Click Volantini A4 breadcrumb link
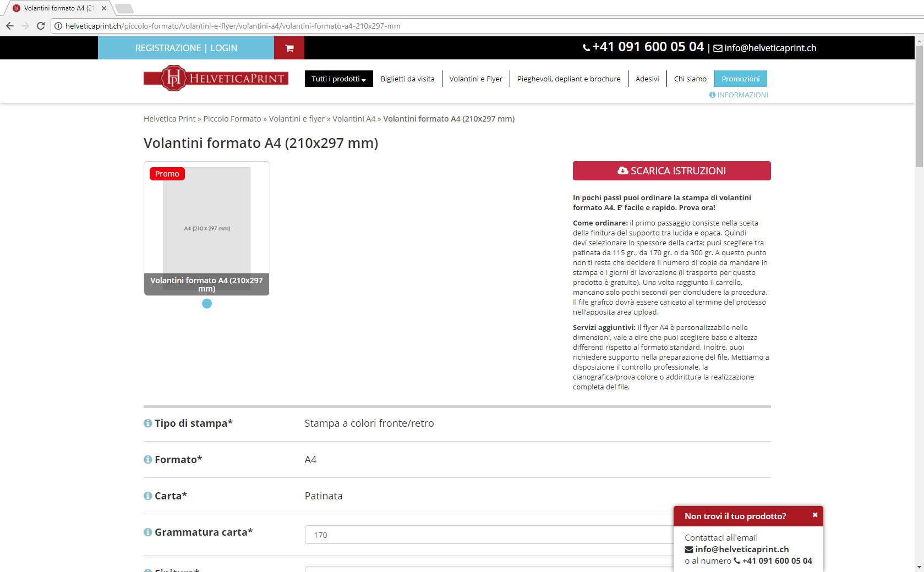 tap(354, 119)
